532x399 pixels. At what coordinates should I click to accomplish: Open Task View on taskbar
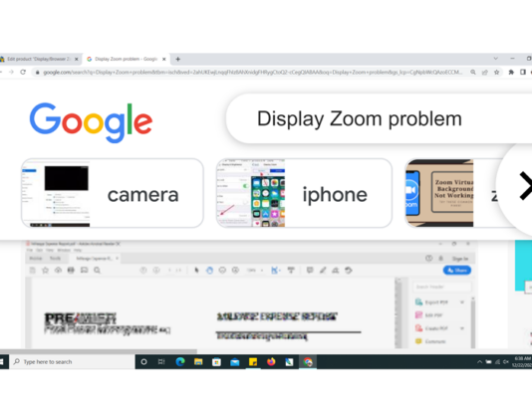(x=161, y=362)
